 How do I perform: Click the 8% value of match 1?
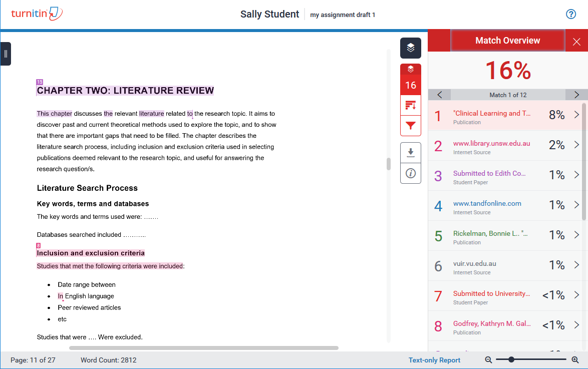point(557,115)
